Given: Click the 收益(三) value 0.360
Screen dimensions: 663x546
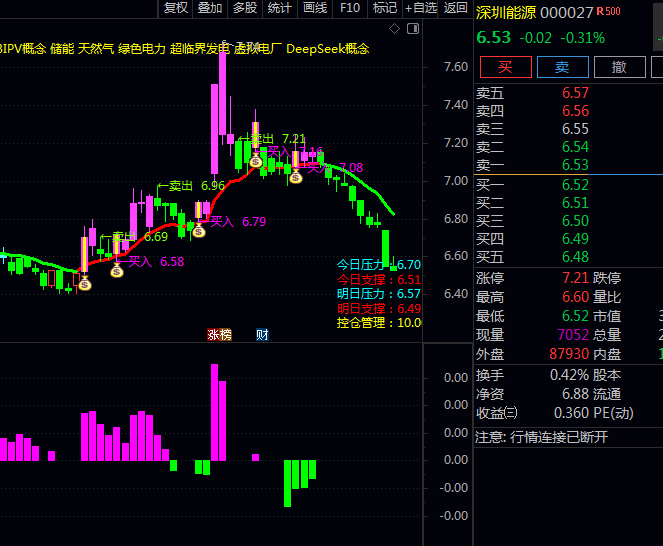Looking at the screenshot, I should point(571,413).
